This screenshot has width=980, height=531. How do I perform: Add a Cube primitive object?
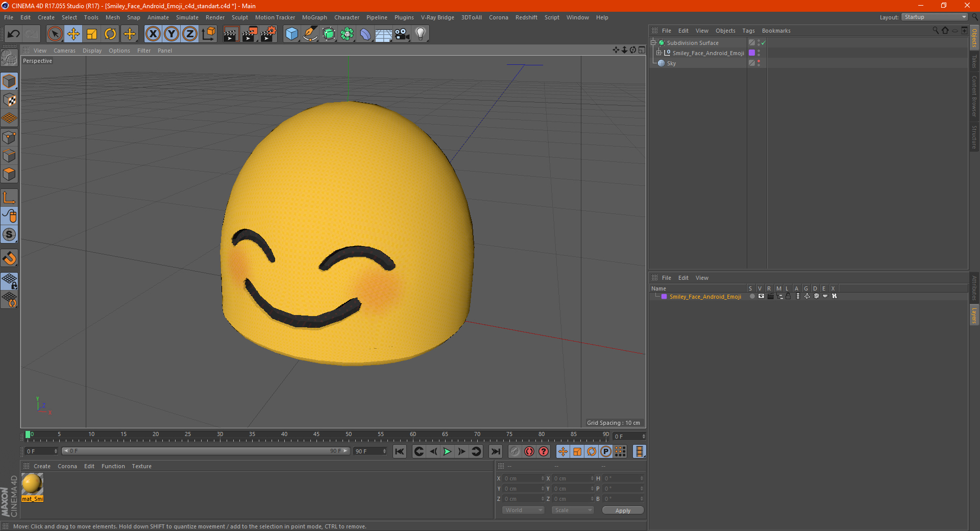tap(291, 34)
